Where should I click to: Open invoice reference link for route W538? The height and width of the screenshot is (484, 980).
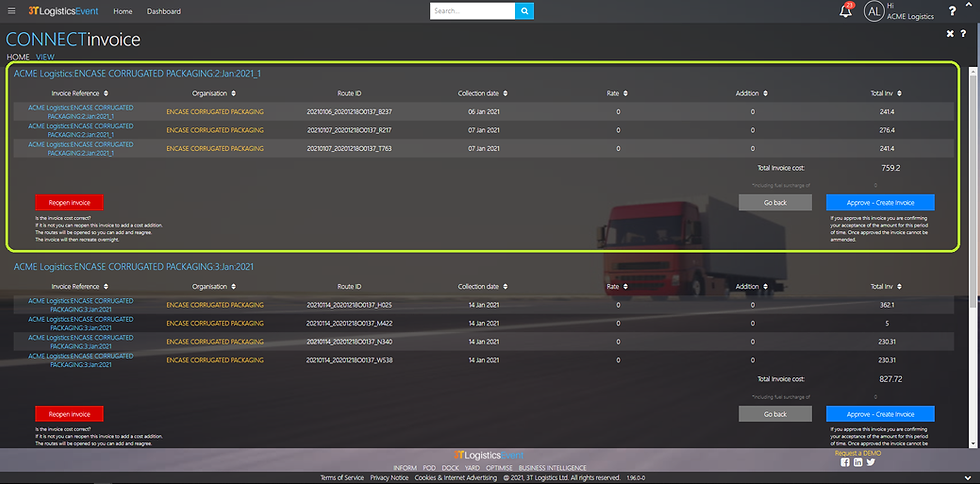tap(81, 360)
